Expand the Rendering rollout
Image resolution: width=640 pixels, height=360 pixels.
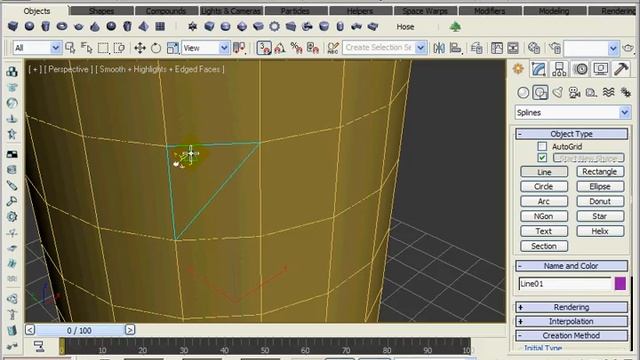pos(571,307)
